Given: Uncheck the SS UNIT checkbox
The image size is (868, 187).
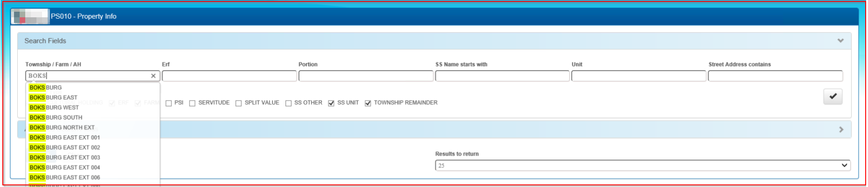Looking at the screenshot, I should click(331, 103).
